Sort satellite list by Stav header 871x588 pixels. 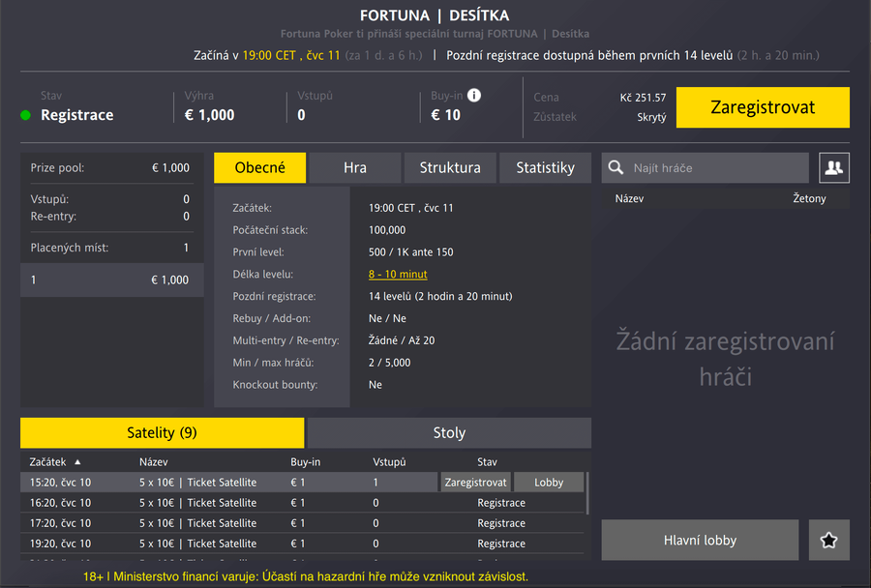point(487,462)
